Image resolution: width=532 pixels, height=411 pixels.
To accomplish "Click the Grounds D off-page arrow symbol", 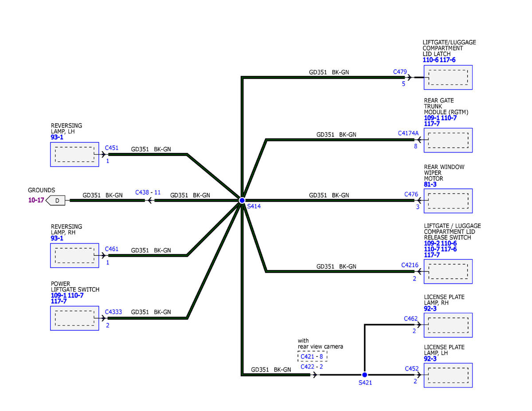I will point(56,200).
